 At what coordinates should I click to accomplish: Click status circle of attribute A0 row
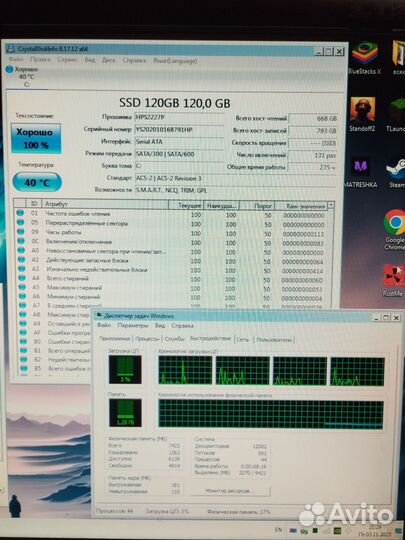click(x=21, y=250)
